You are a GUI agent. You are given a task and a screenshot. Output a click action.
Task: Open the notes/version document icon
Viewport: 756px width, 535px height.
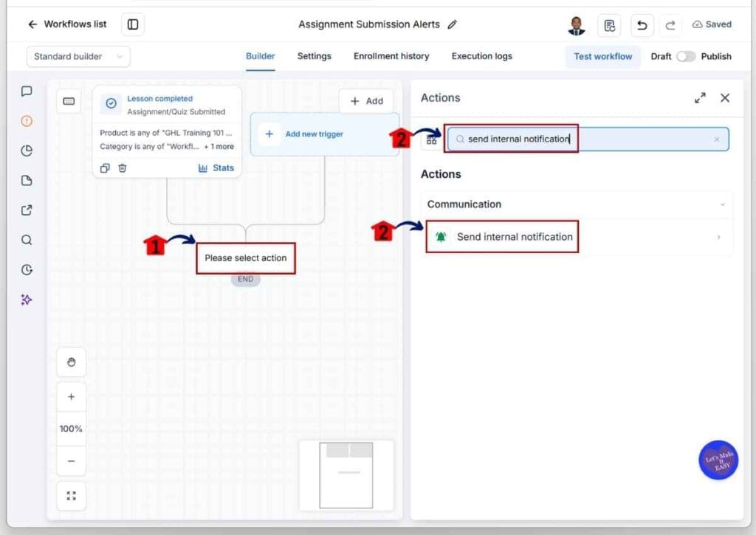click(609, 25)
